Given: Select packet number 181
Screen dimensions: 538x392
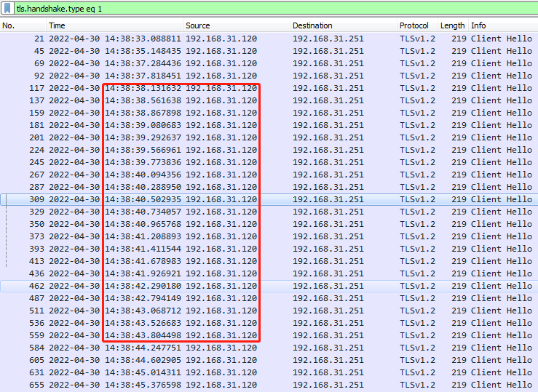Looking at the screenshot, I should pyautogui.click(x=269, y=125).
